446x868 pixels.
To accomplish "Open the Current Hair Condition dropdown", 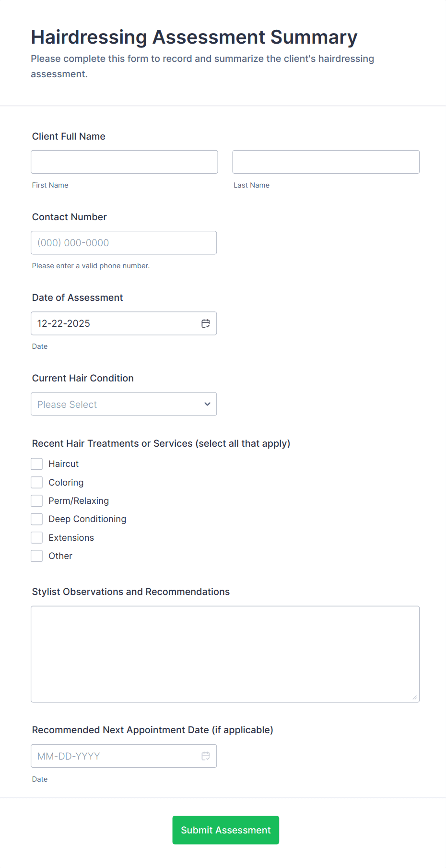I will pos(124,404).
